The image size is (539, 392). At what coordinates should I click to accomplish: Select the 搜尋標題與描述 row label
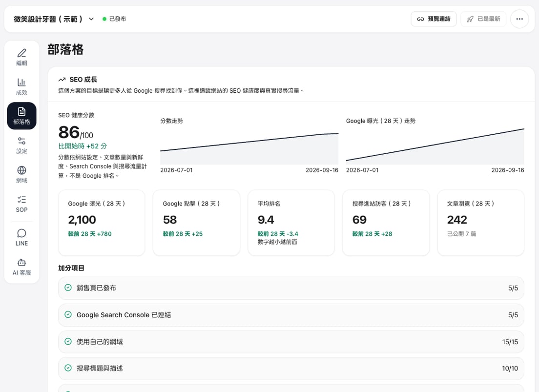100,368
